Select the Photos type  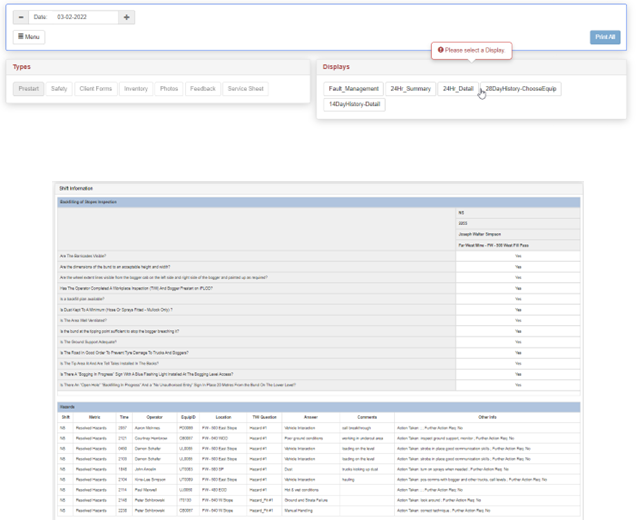(x=169, y=89)
